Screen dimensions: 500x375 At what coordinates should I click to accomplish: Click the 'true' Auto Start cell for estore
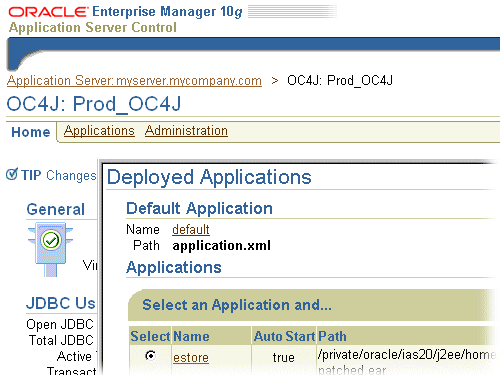[x=284, y=358]
